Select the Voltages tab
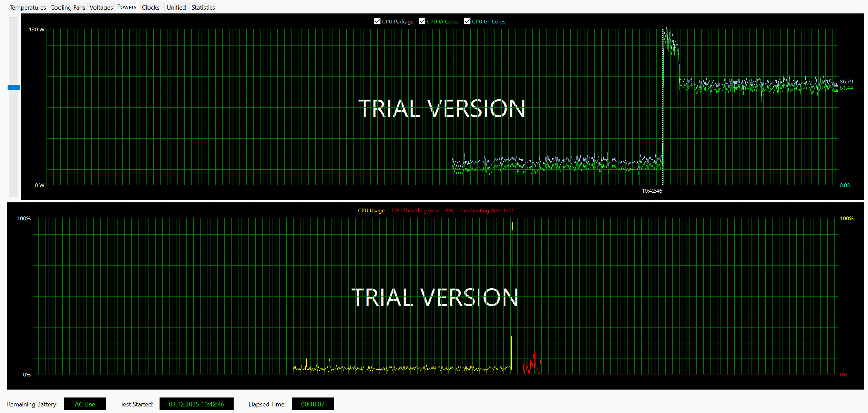The width and height of the screenshot is (868, 413). (x=101, y=7)
